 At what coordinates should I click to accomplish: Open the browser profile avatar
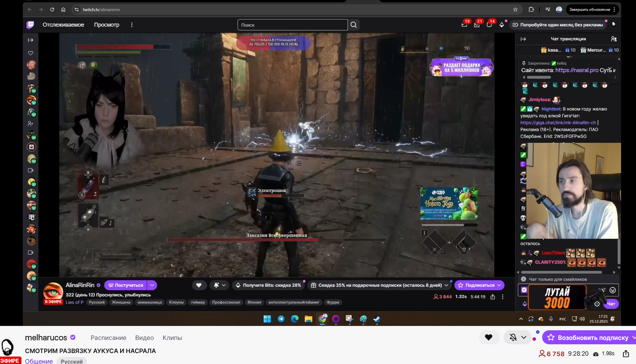(x=559, y=10)
